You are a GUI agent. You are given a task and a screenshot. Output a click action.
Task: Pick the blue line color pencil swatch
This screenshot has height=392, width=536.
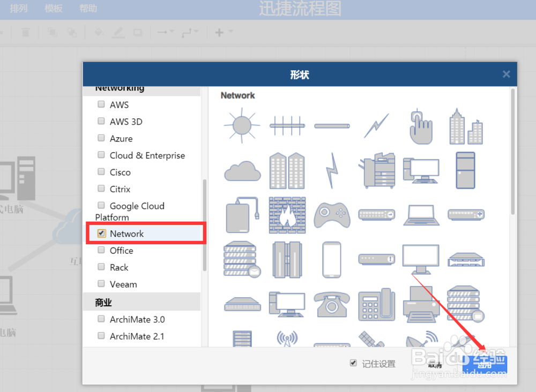[x=118, y=32]
